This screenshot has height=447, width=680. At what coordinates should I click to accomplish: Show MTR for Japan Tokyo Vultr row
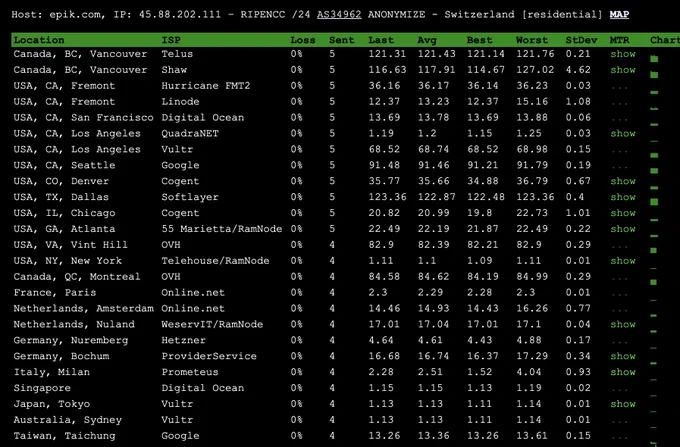point(623,404)
